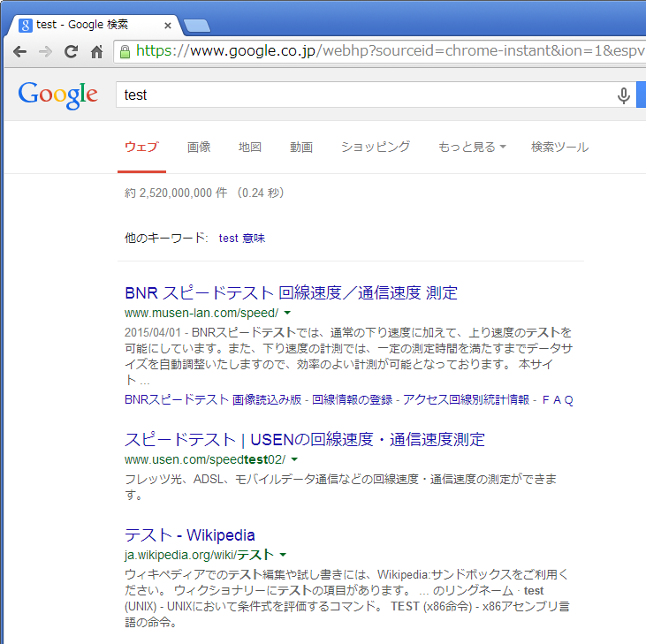Expand dropdown arrow next to www.musen-lan.com/speed/
Image resolution: width=646 pixels, height=644 pixels.
coord(287,313)
